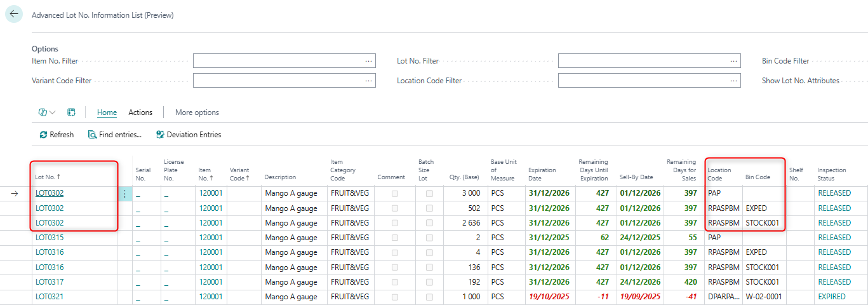The height and width of the screenshot is (305, 868).
Task: Open Location Code Filter lookup ellipsis
Action: (x=733, y=81)
